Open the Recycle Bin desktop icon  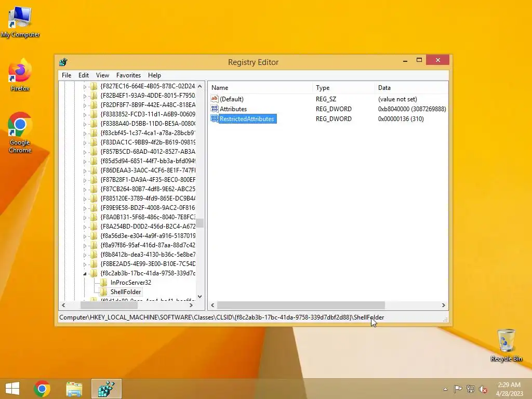point(506,345)
